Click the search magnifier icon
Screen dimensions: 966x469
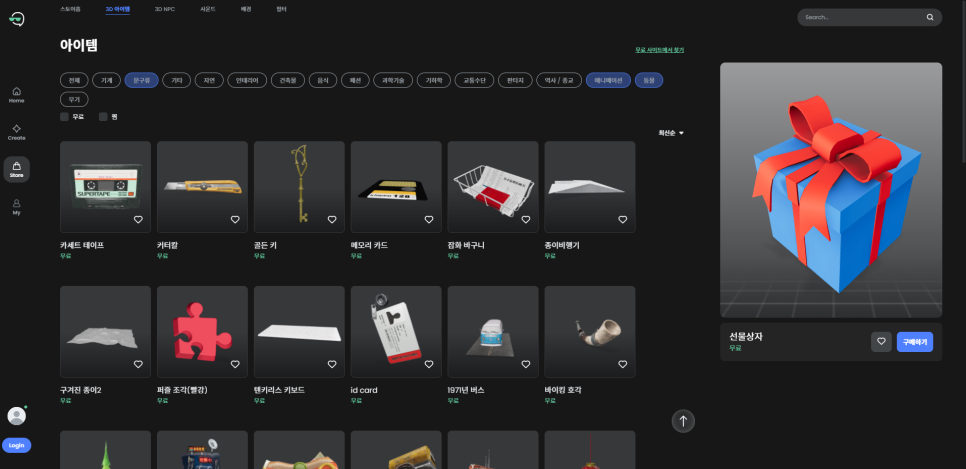(x=930, y=17)
